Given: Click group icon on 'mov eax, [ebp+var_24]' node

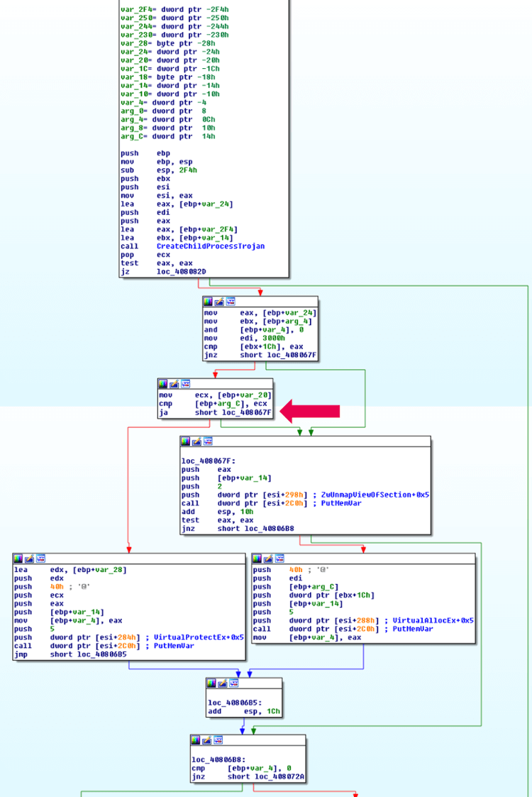Looking at the screenshot, I should pos(230,302).
